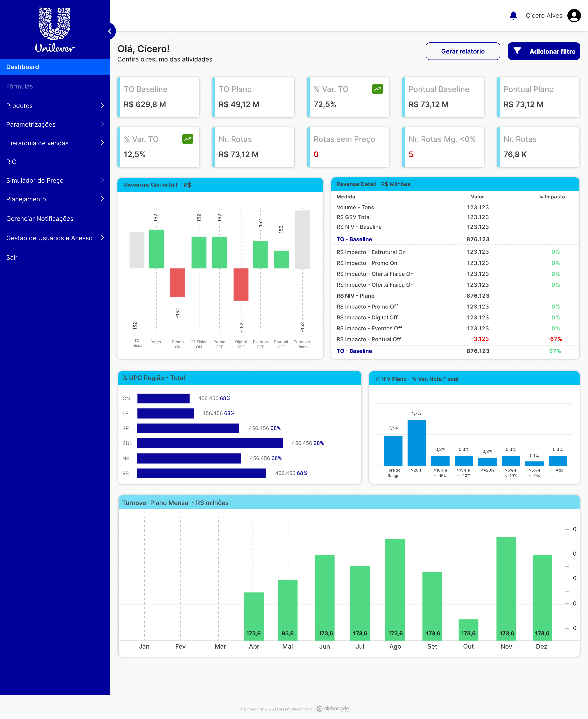Expand Simulador de Preço chevron
588x719 pixels.
pos(102,180)
